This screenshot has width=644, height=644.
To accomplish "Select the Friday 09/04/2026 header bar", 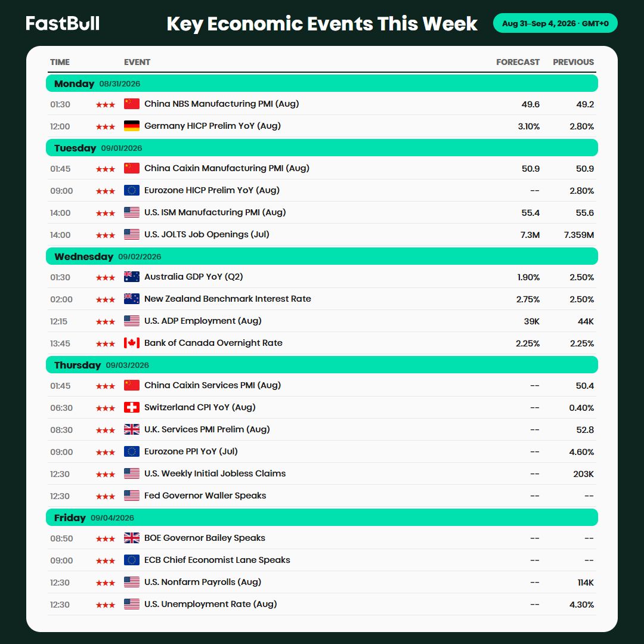I will click(321, 518).
